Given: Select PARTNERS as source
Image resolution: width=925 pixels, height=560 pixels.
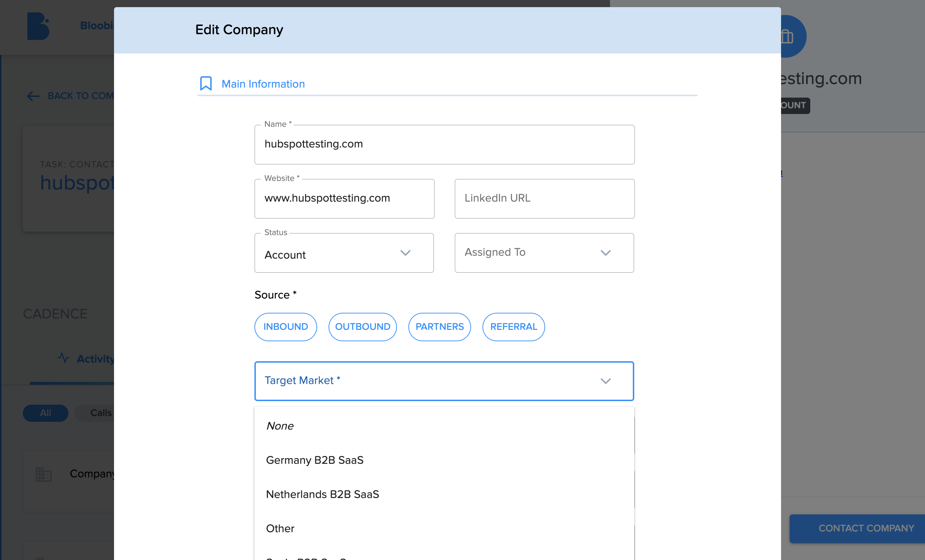Looking at the screenshot, I should [x=440, y=327].
